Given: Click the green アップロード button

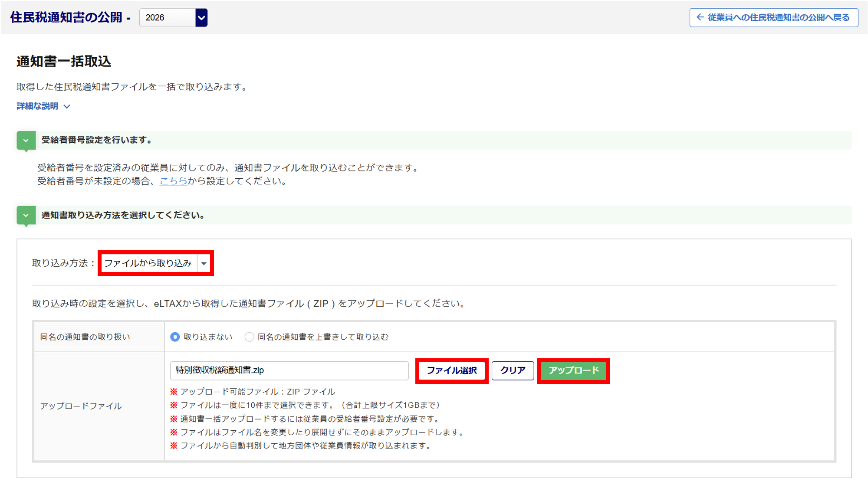Looking at the screenshot, I should (573, 371).
